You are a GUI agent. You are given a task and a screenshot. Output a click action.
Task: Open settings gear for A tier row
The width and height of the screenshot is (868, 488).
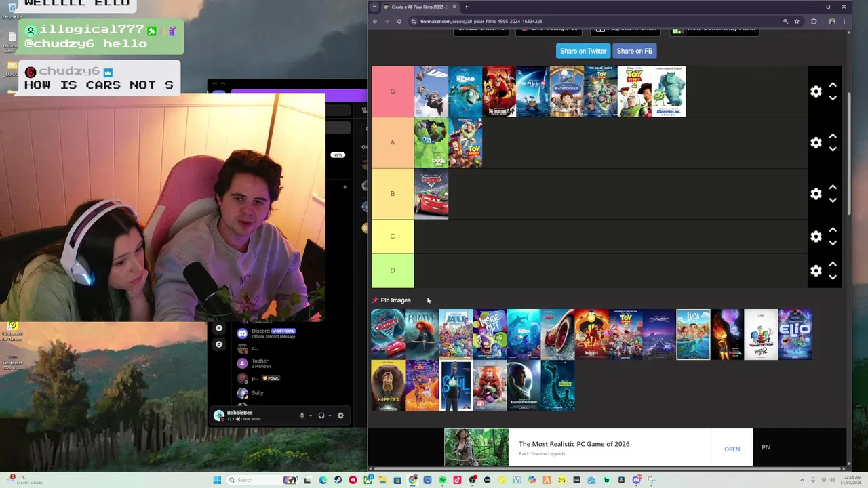tap(816, 143)
